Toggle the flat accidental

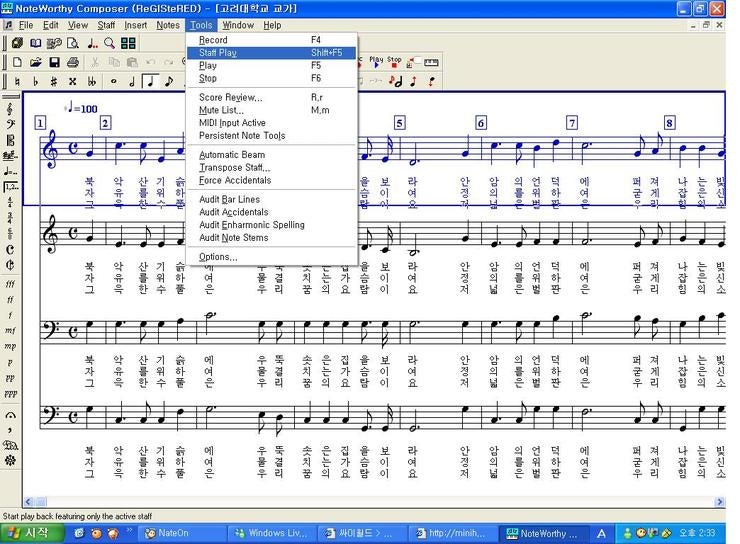pos(35,81)
